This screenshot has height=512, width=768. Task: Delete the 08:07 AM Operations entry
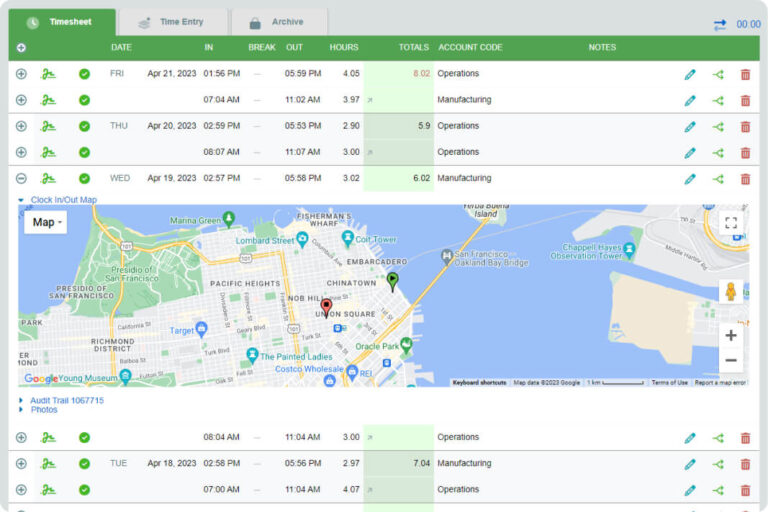coord(745,153)
